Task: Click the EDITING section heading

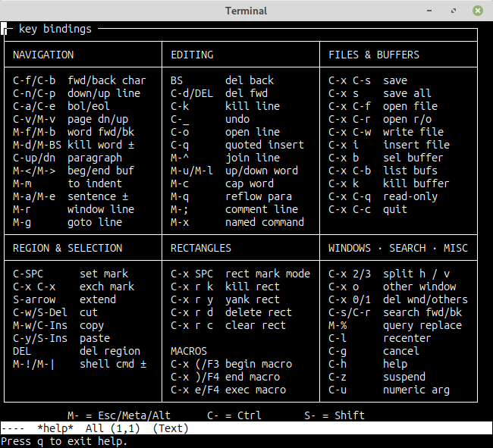Action: click(192, 55)
